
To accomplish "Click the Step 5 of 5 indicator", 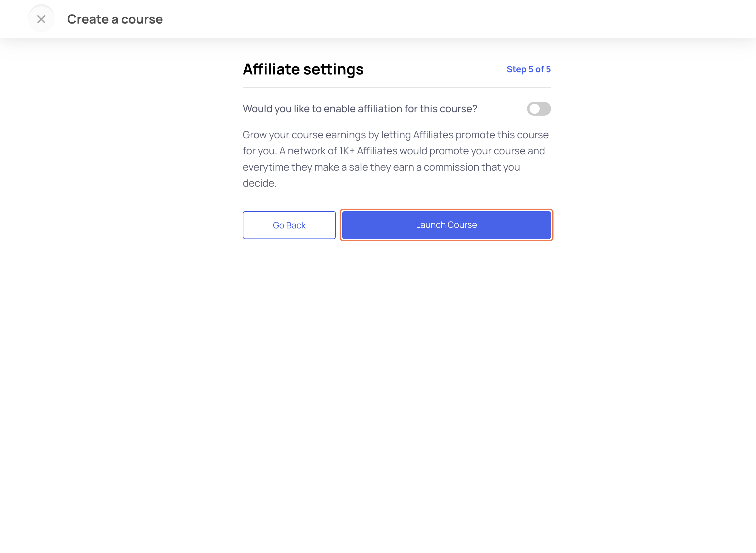I will (x=528, y=69).
